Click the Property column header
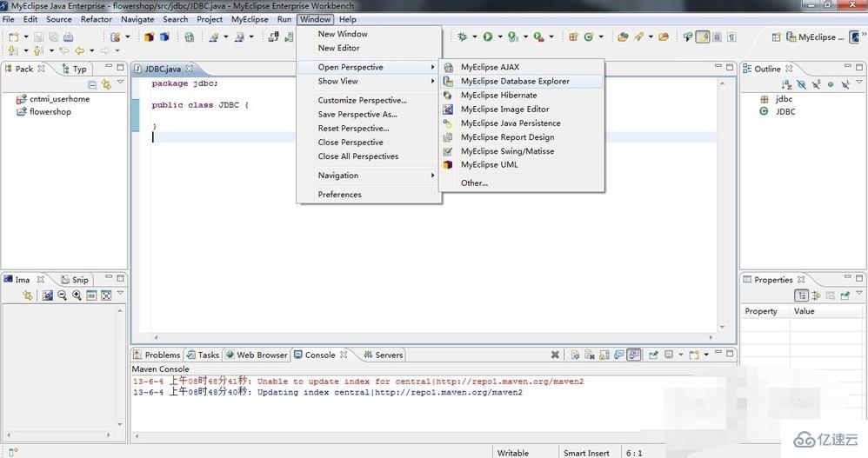 (765, 311)
